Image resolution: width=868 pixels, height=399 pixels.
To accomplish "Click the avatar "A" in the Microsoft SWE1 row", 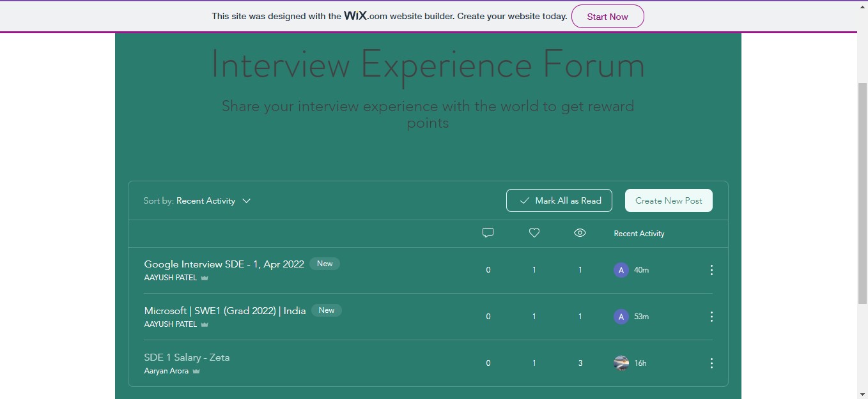I will pyautogui.click(x=621, y=317).
